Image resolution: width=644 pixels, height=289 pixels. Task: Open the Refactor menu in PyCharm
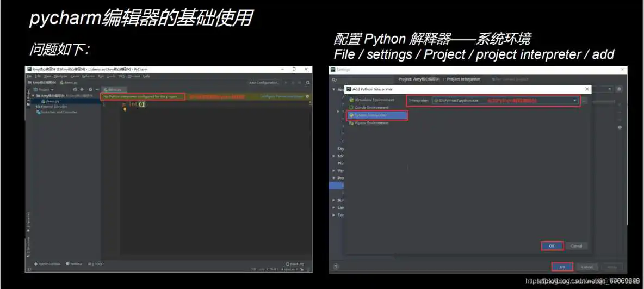[x=89, y=76]
